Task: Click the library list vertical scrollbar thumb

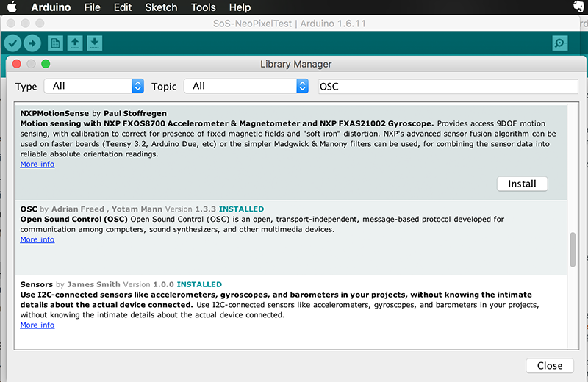Action: (x=573, y=250)
